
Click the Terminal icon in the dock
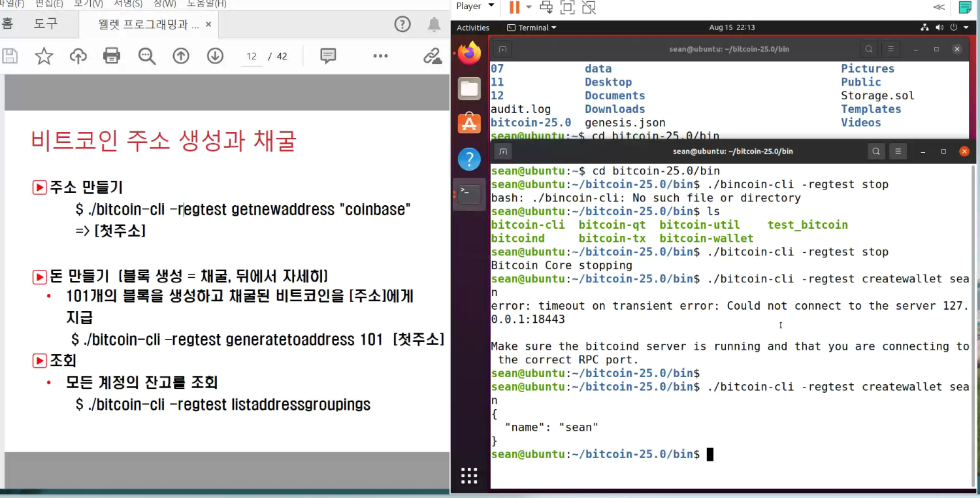(469, 193)
